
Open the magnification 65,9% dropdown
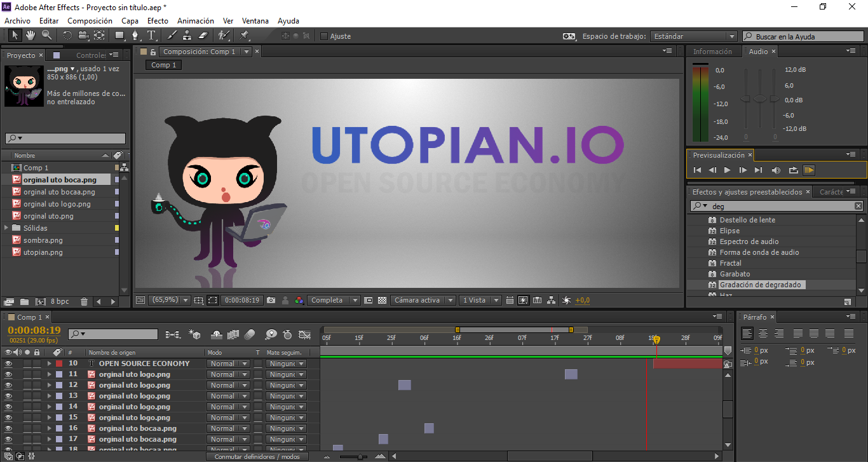tap(170, 300)
